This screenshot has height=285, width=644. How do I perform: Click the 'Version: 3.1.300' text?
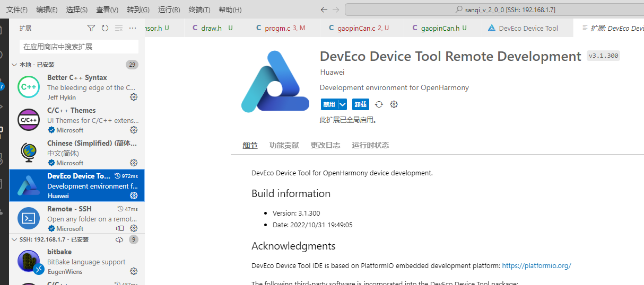click(297, 213)
